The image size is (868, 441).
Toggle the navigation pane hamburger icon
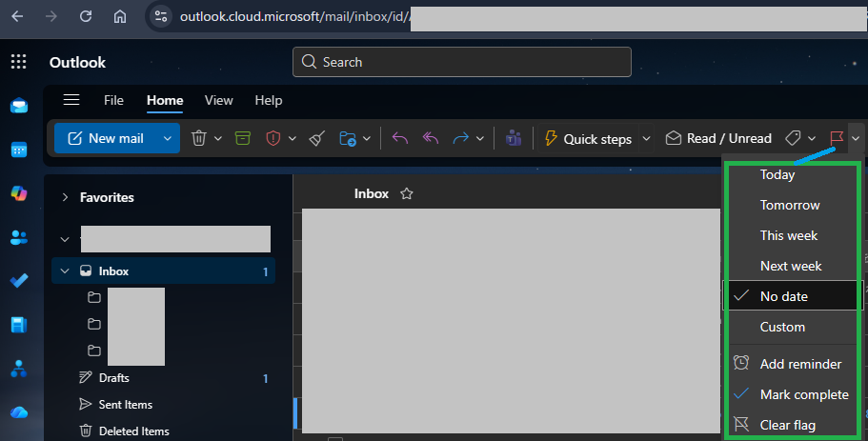(x=71, y=100)
